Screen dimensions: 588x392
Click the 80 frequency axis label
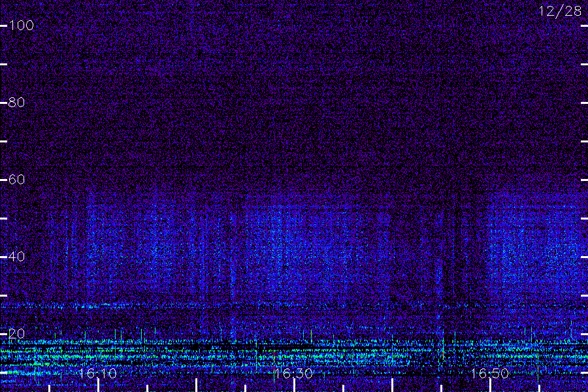point(16,103)
